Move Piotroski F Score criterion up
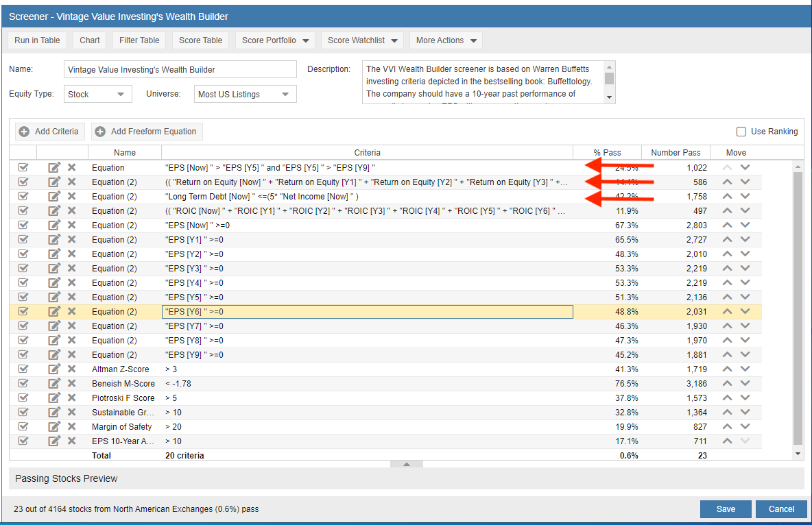 coord(727,398)
